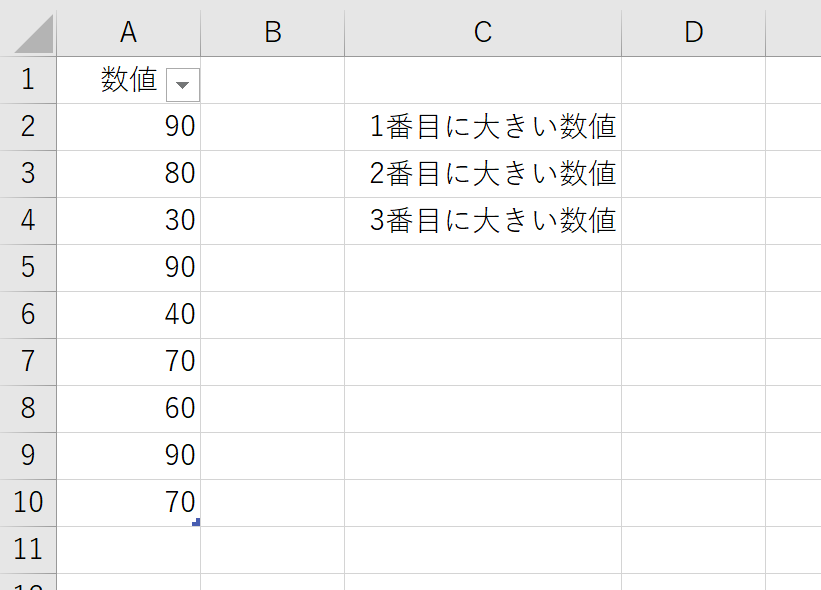Click cell A2 containing 90
The image size is (821, 590).
click(128, 127)
